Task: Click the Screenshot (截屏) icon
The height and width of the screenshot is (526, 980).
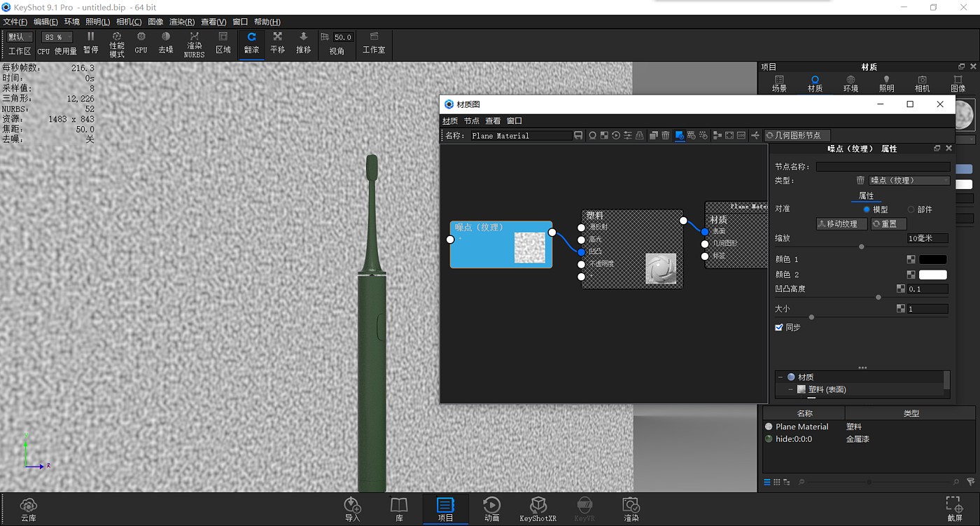Action: point(955,509)
